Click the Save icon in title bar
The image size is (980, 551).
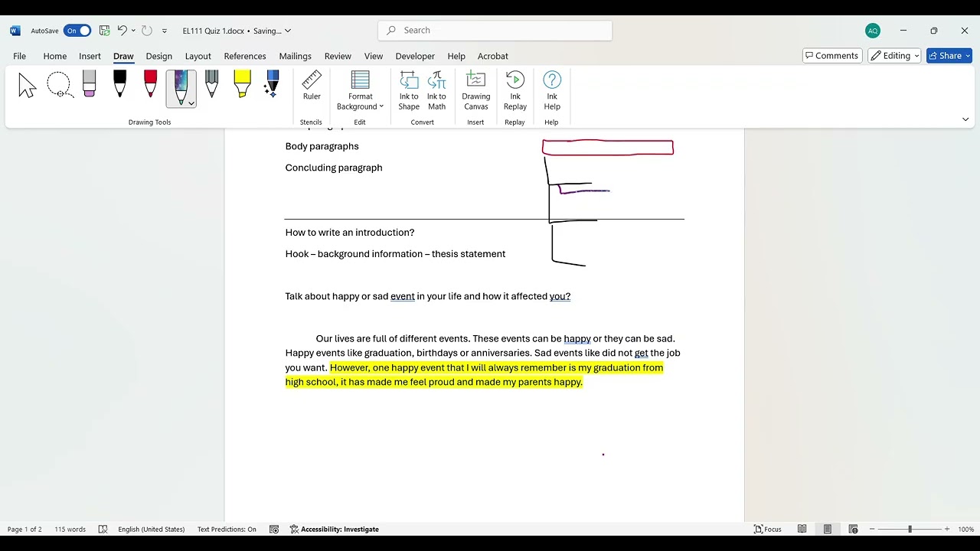click(x=105, y=31)
